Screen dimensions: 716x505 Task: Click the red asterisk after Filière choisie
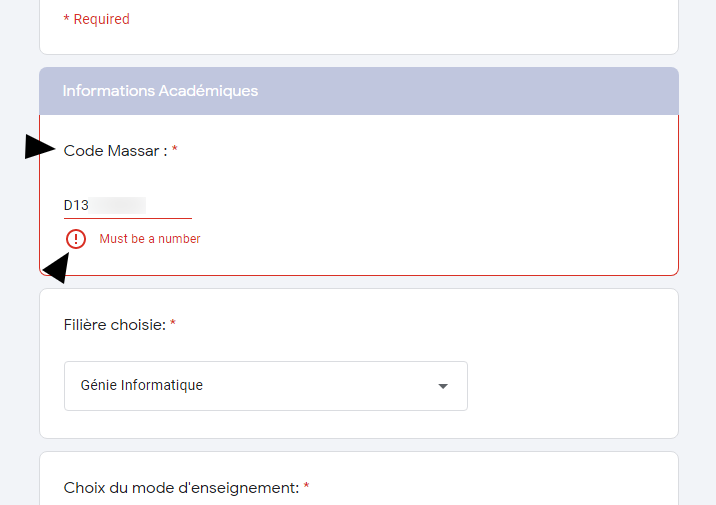[173, 324]
